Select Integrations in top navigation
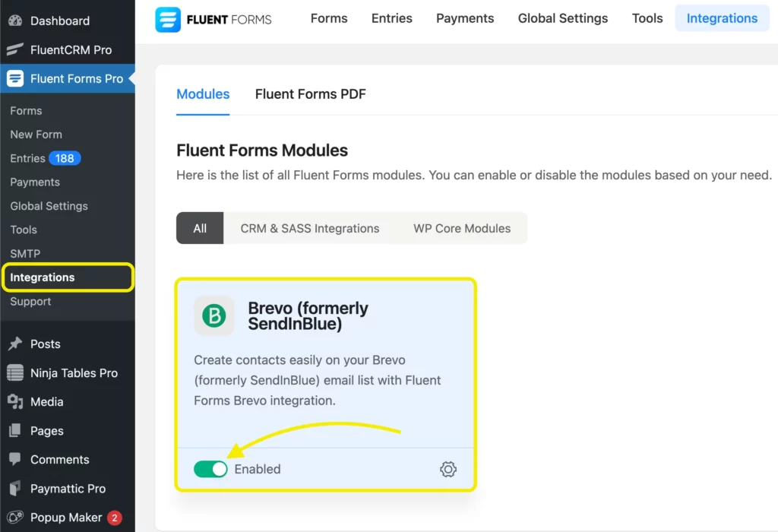The height and width of the screenshot is (532, 778). coord(722,18)
